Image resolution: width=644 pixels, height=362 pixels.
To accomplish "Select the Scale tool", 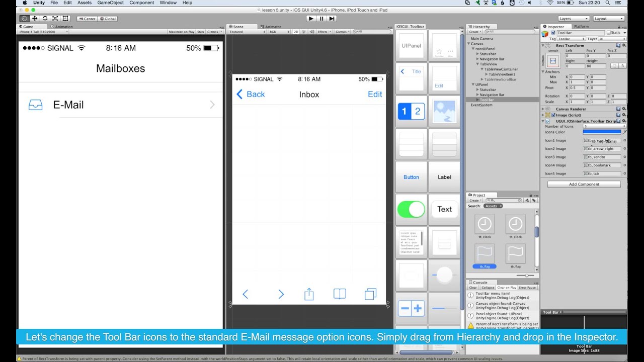I will pos(55,19).
